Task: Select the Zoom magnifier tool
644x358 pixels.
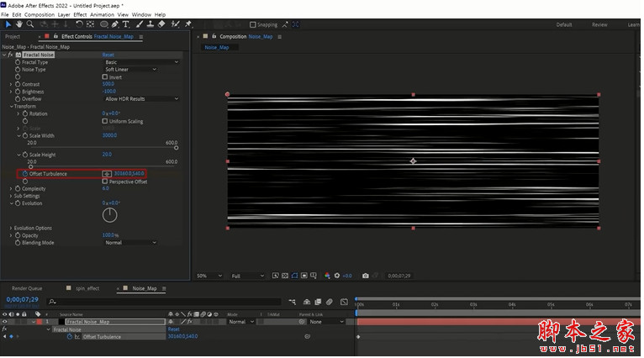Action: click(30, 24)
